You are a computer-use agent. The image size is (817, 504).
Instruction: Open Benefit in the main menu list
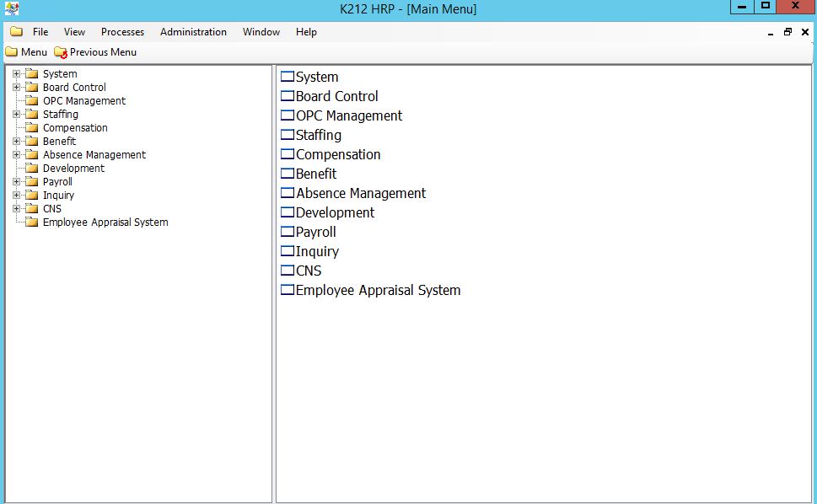[x=316, y=174]
